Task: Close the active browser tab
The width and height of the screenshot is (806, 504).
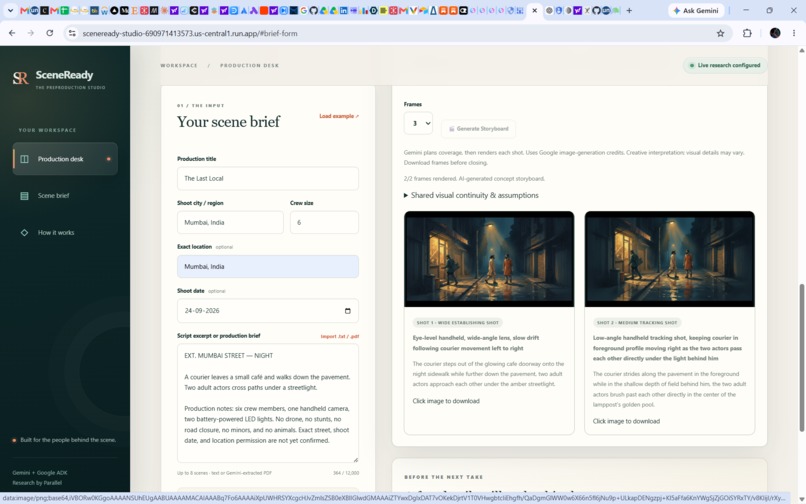Action: [x=535, y=10]
